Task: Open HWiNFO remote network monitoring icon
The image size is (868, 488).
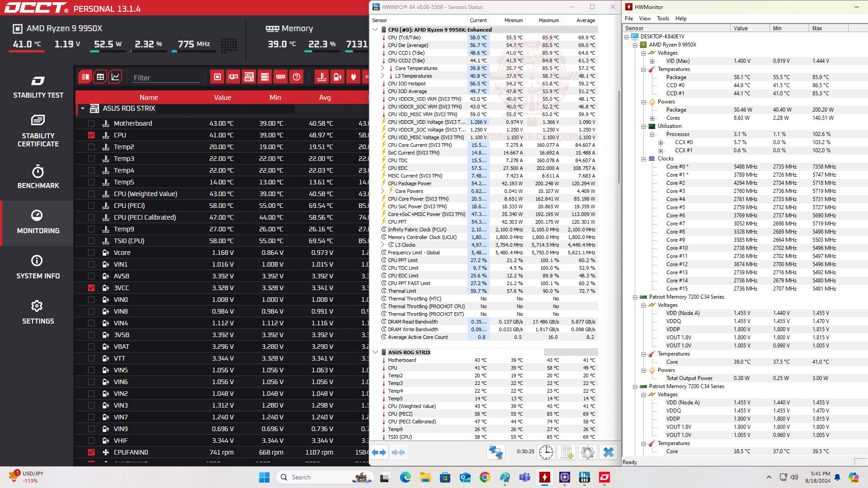Action: (x=495, y=452)
